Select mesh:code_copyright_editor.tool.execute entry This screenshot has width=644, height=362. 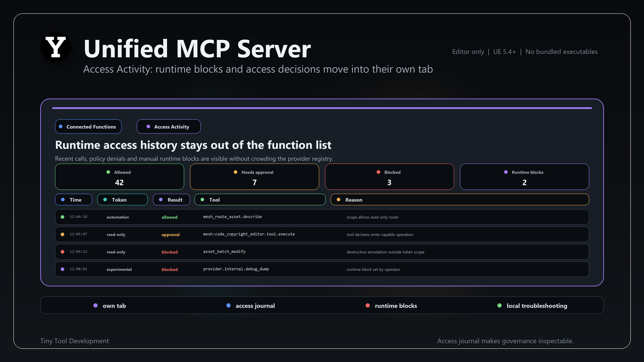tap(249, 234)
